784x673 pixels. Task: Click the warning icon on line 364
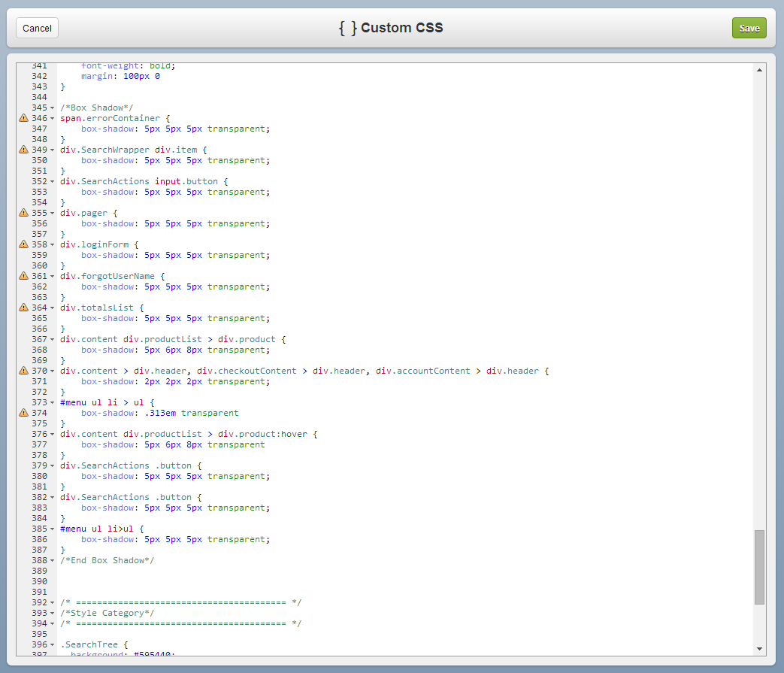tap(23, 307)
